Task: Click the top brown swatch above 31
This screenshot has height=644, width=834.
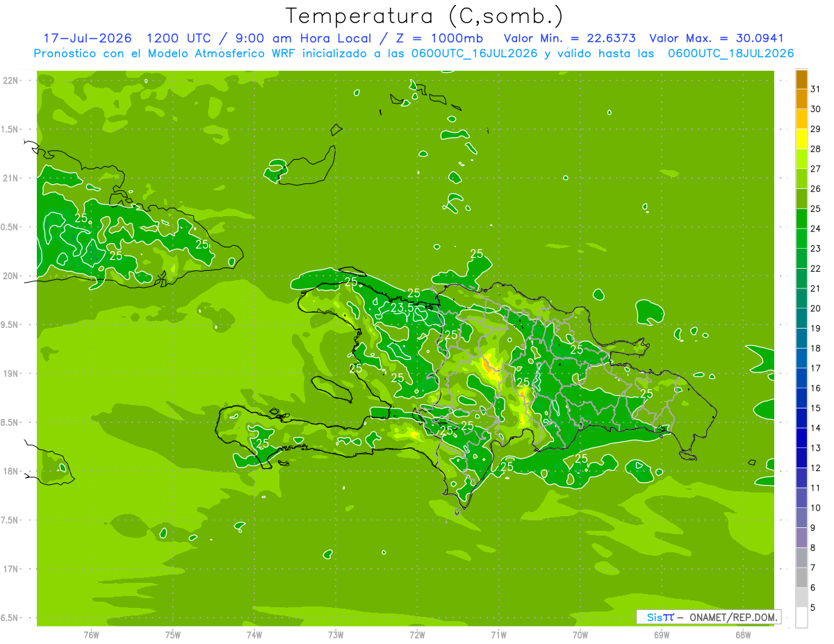Action: point(801,79)
